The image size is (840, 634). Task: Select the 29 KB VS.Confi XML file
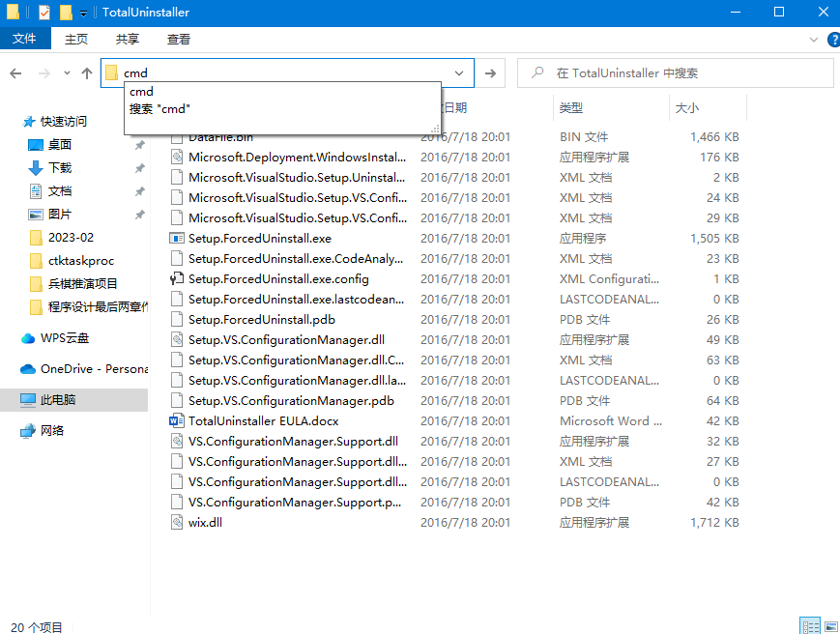(298, 218)
